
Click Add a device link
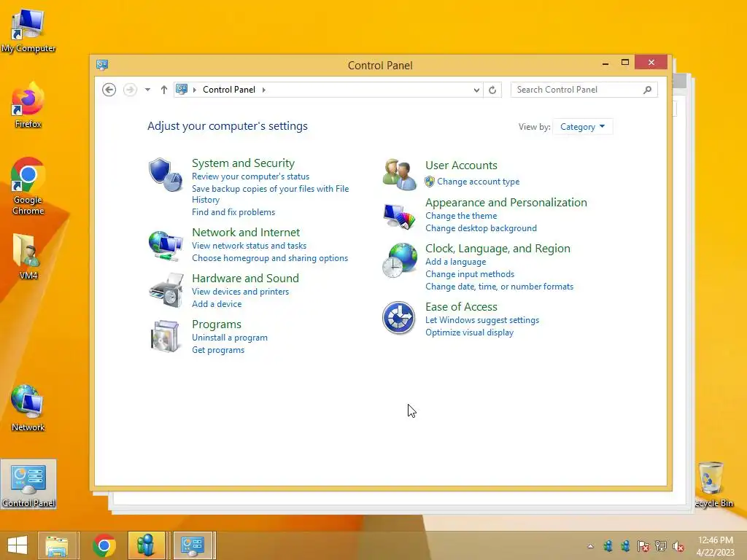pyautogui.click(x=217, y=304)
